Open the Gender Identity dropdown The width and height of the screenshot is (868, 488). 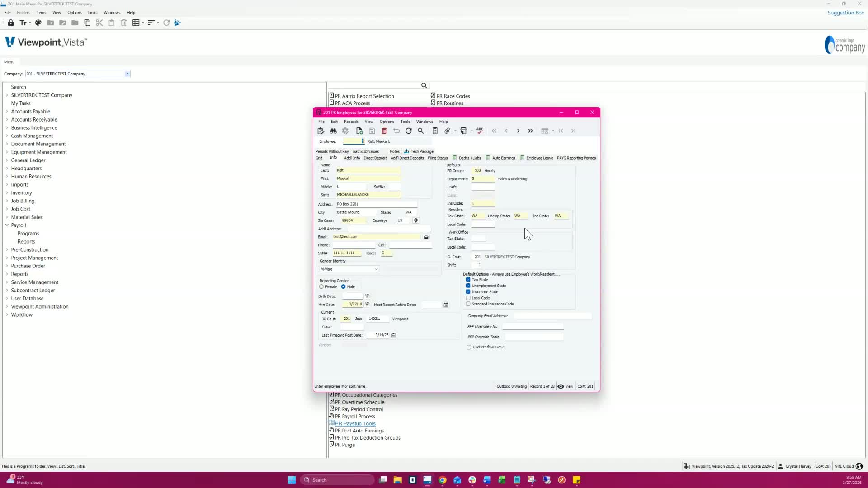[376, 269]
